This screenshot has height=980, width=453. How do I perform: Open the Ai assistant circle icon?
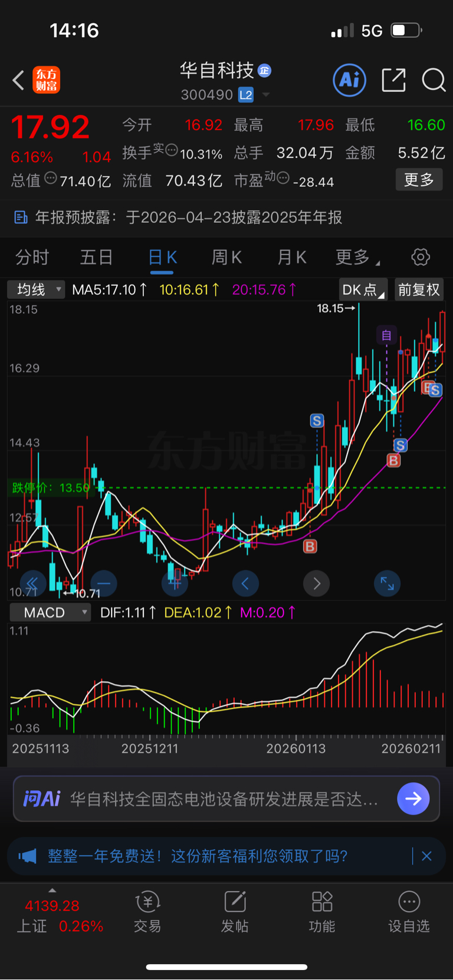(349, 80)
